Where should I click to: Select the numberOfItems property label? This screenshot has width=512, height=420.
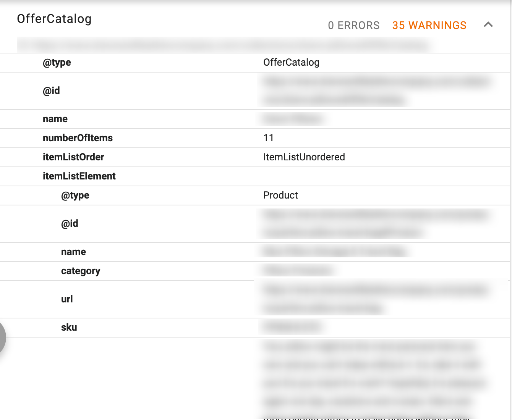point(78,138)
